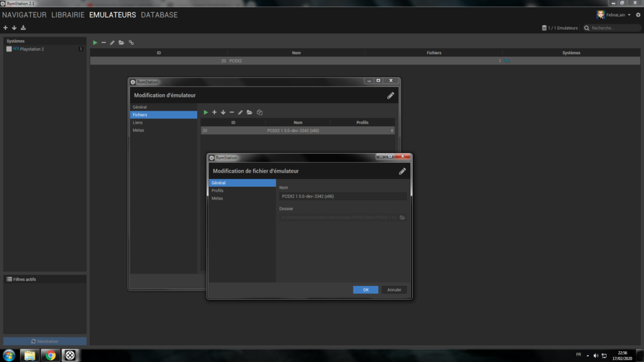Launch emulator with main list green play icon

95,43
